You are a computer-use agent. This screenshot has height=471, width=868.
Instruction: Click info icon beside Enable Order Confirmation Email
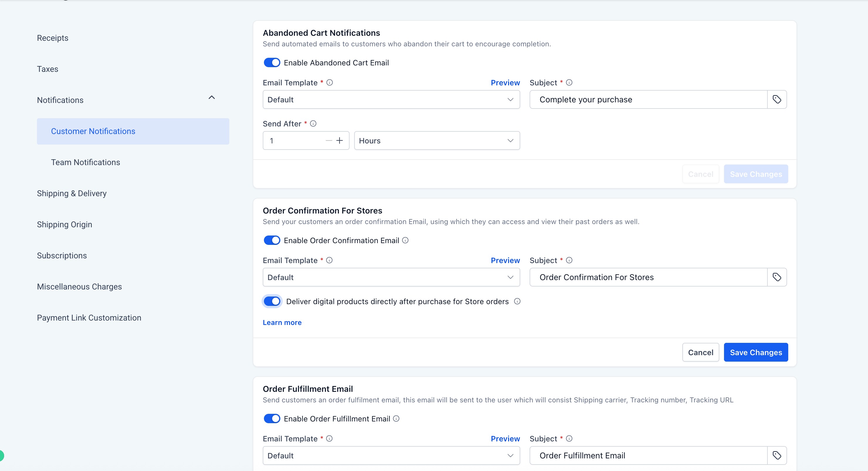405,240
